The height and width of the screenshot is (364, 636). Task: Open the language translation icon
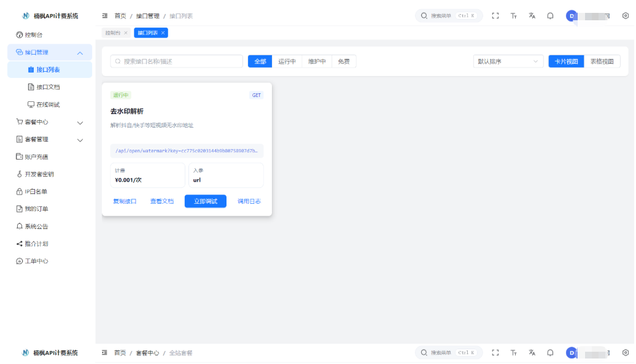point(532,16)
